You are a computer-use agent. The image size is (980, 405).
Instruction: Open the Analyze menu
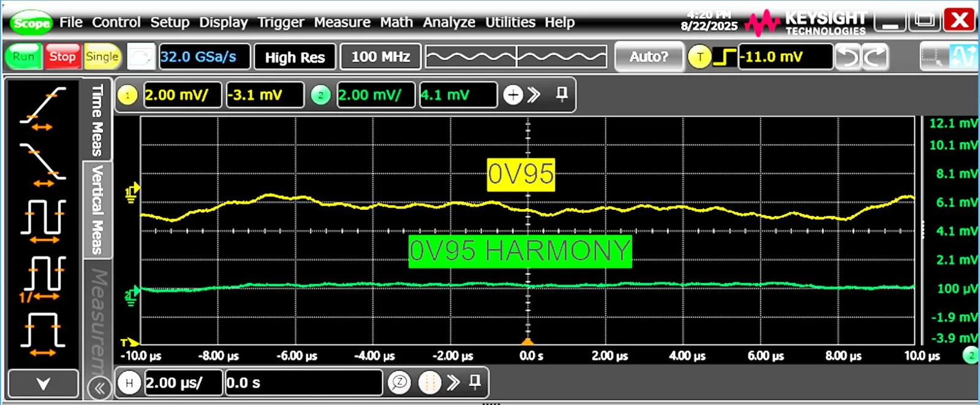click(449, 23)
